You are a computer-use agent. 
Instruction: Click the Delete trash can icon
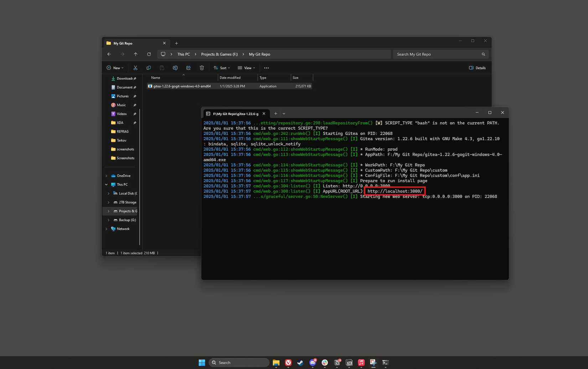(x=202, y=68)
